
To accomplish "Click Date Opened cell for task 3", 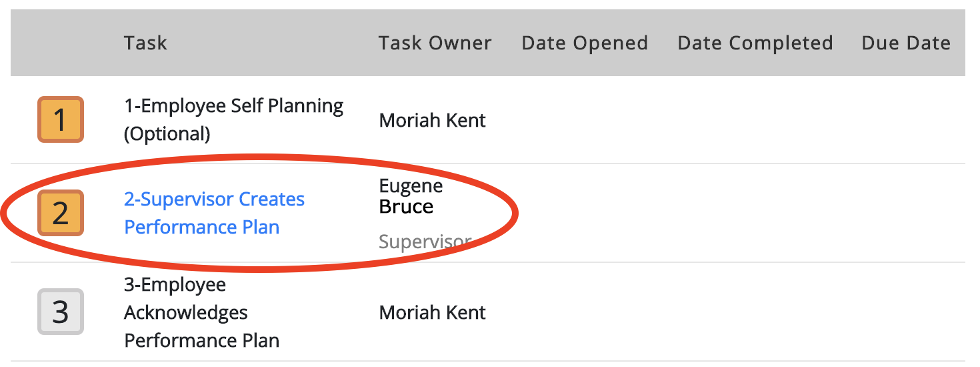I will coord(585,312).
